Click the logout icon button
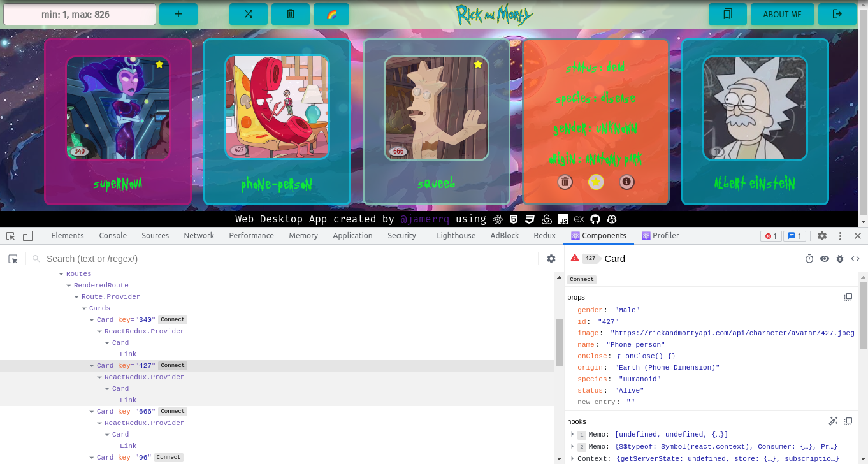 (x=837, y=14)
